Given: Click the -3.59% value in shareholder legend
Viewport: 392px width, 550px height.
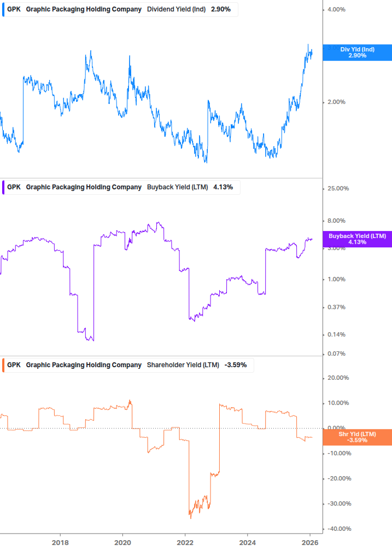Looking at the screenshot, I should (236, 365).
